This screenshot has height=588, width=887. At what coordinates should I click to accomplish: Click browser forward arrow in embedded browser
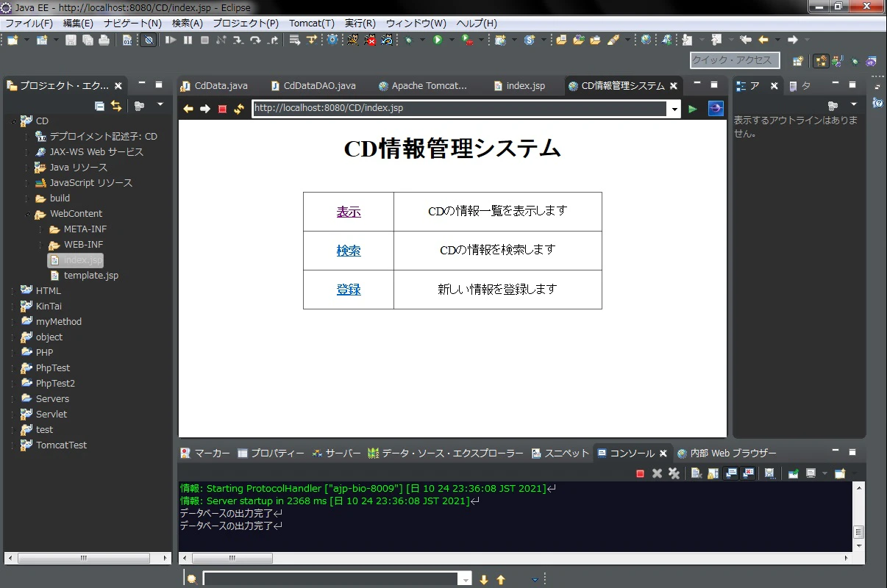(205, 109)
